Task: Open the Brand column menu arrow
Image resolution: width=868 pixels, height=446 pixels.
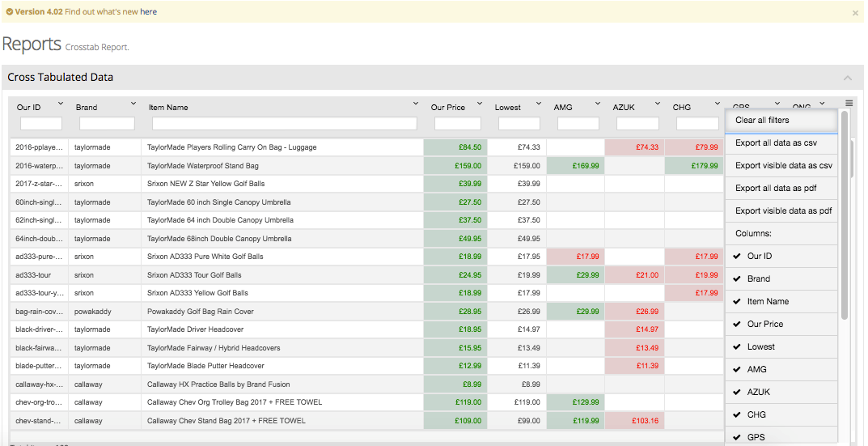Action: [x=133, y=104]
